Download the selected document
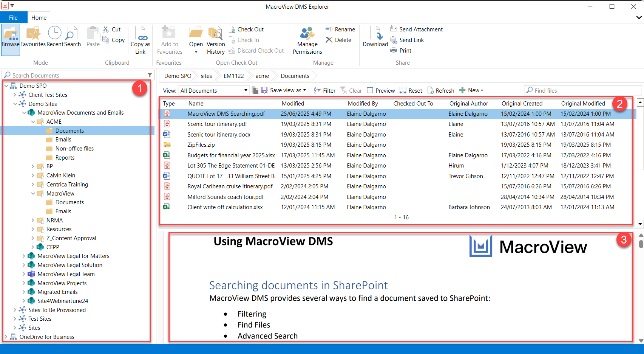The image size is (644, 354). (x=375, y=37)
